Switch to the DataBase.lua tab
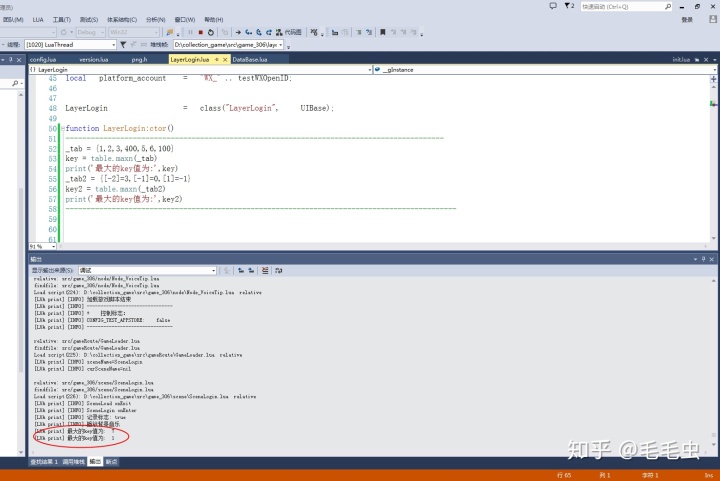 pyautogui.click(x=250, y=60)
